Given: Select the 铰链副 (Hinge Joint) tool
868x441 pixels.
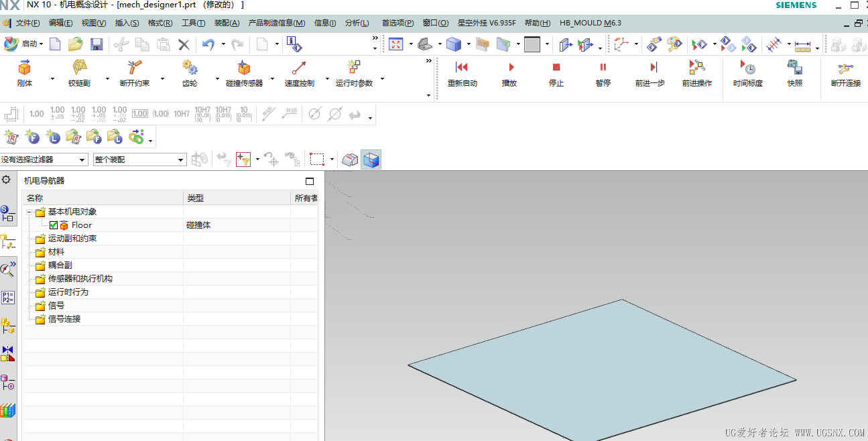Looking at the screenshot, I should click(80, 74).
